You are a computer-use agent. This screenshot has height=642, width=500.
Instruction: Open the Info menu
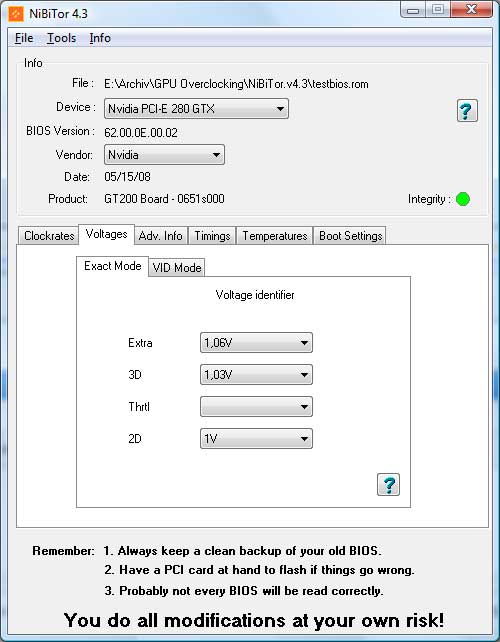(100, 38)
